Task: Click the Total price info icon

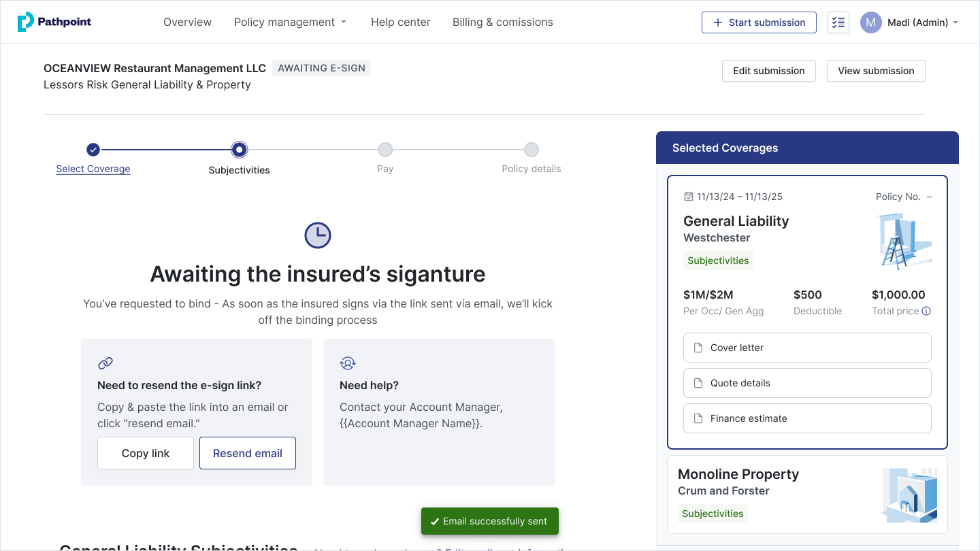Action: 926,311
